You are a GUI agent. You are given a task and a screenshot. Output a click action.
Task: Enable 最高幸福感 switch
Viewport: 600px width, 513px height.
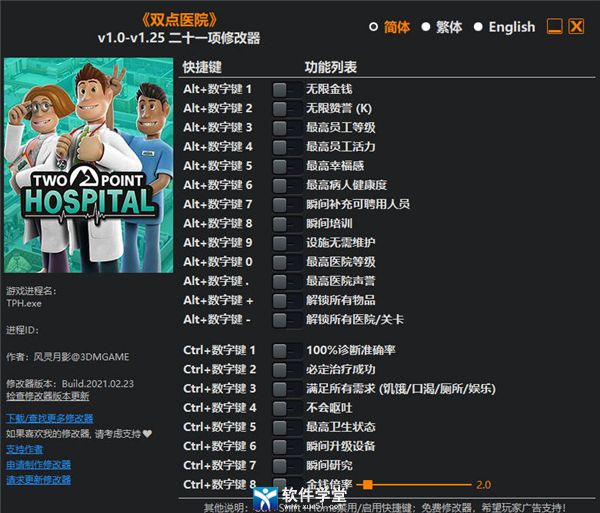pos(287,166)
